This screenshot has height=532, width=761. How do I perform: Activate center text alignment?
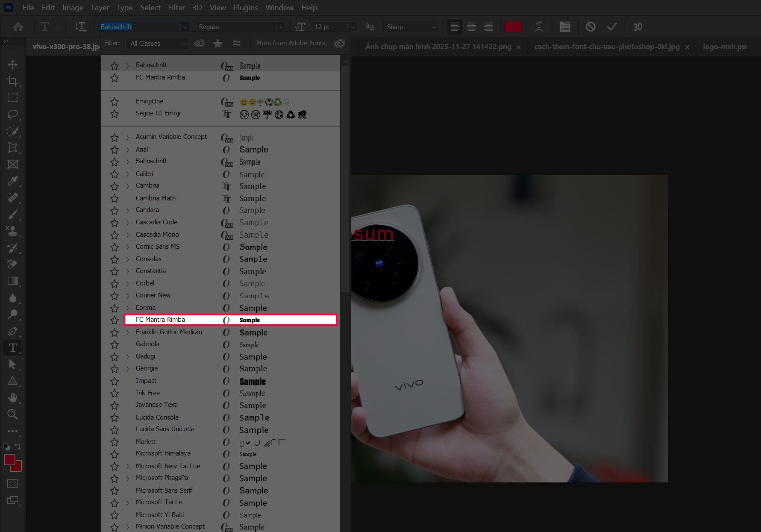(x=471, y=26)
